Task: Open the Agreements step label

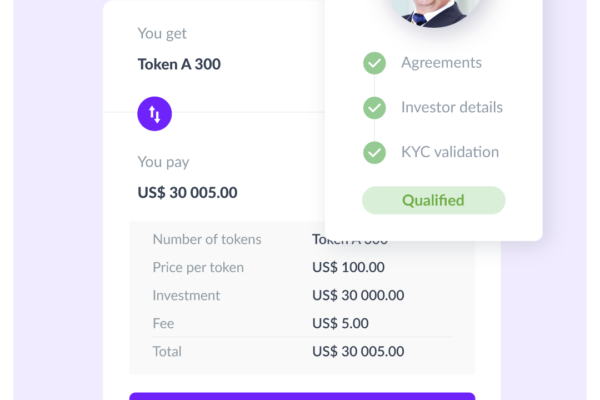Action: [441, 63]
